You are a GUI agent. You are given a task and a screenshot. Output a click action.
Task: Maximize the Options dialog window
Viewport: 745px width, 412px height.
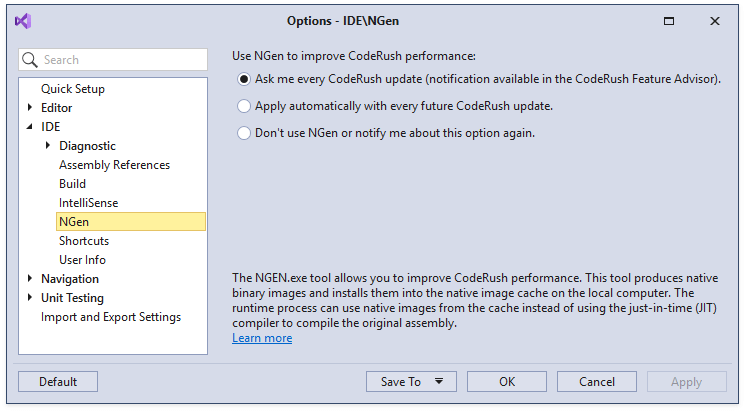pos(669,21)
